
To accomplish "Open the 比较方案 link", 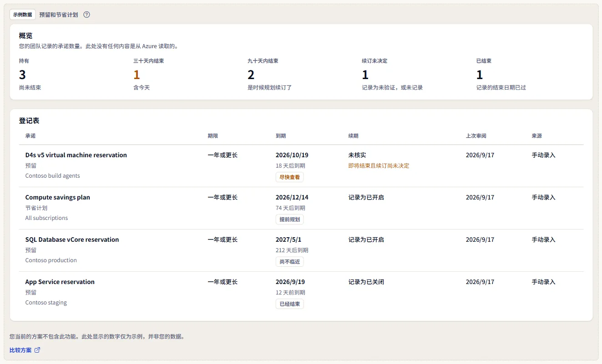I will [x=25, y=350].
